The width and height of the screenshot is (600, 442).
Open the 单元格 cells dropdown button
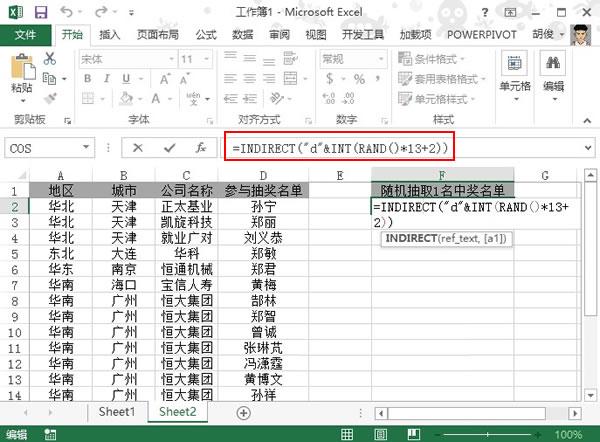515,76
